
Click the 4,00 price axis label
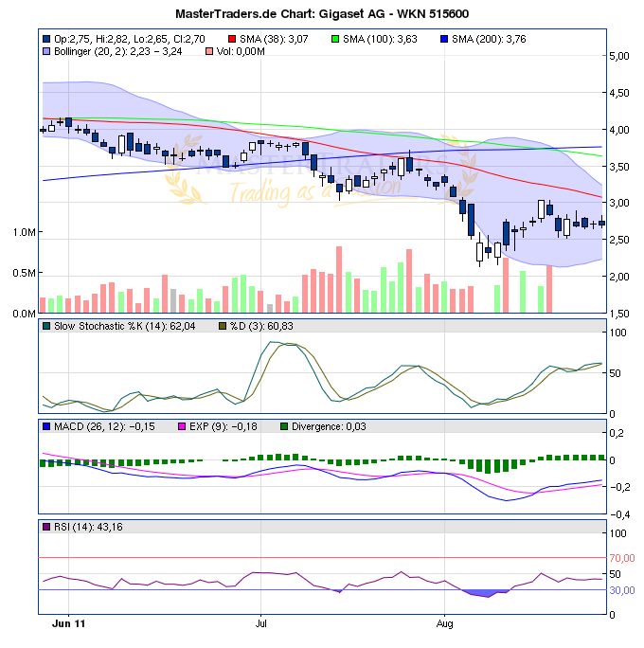(x=619, y=130)
